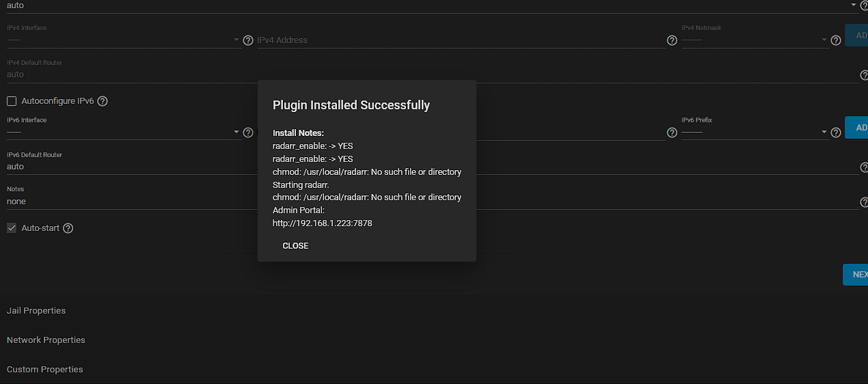The image size is (868, 384).
Task: Show help for IPv4 Address field
Action: (672, 40)
